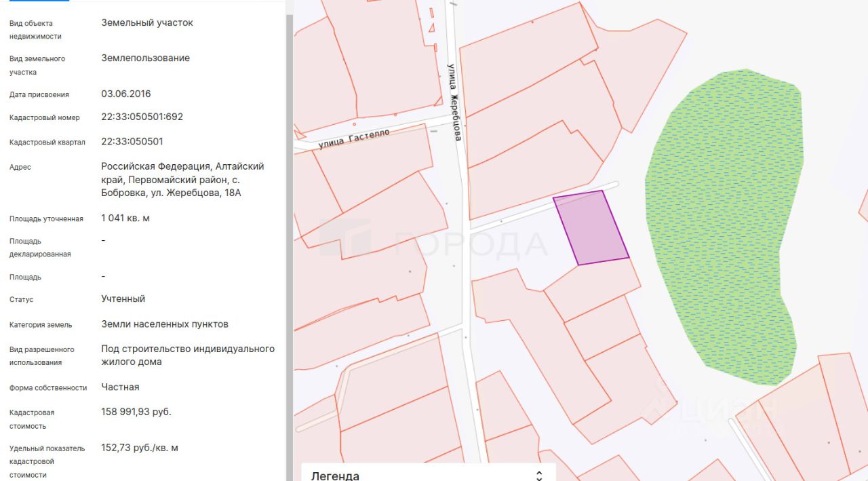Select cadastral number 22:33:050501:692
Screen dimensions: 868x481
pos(142,117)
